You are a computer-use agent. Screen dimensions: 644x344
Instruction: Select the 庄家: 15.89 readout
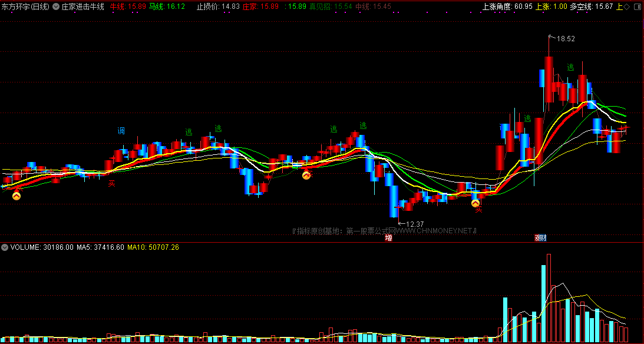260,6
